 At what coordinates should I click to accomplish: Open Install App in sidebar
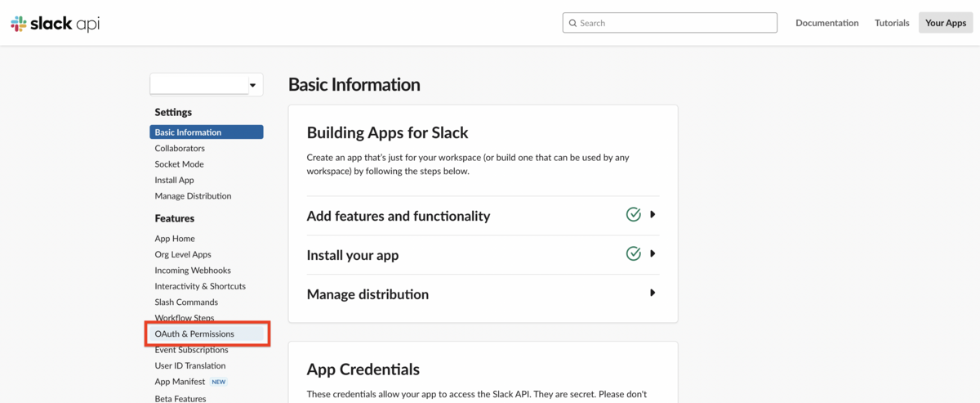[x=174, y=180]
